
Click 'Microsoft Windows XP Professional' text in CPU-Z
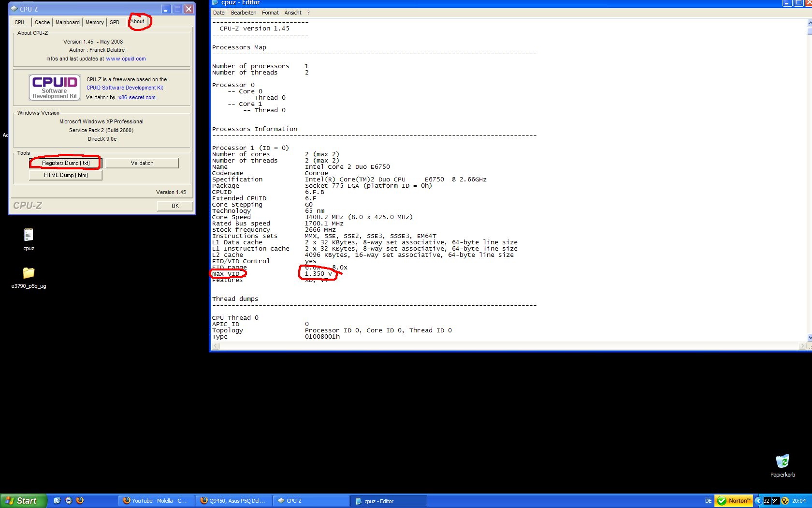coord(101,121)
